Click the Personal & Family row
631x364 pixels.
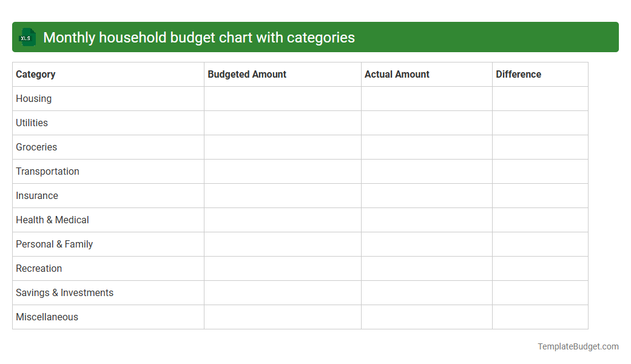click(54, 244)
